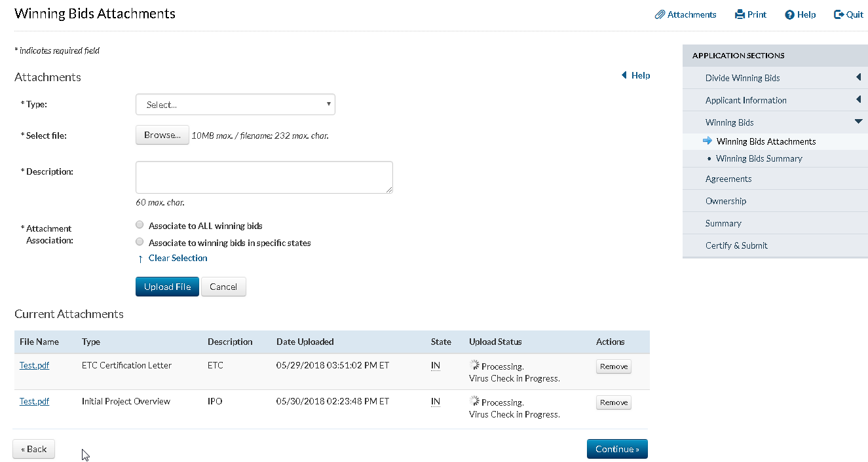868x462 pixels.
Task: Click the question mark Help icon
Action: point(789,14)
